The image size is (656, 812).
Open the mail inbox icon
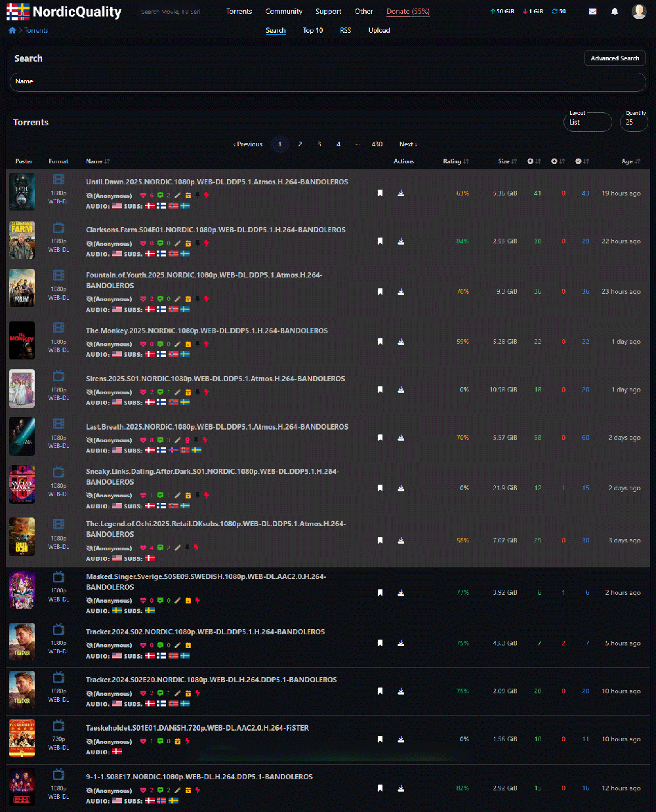point(592,11)
